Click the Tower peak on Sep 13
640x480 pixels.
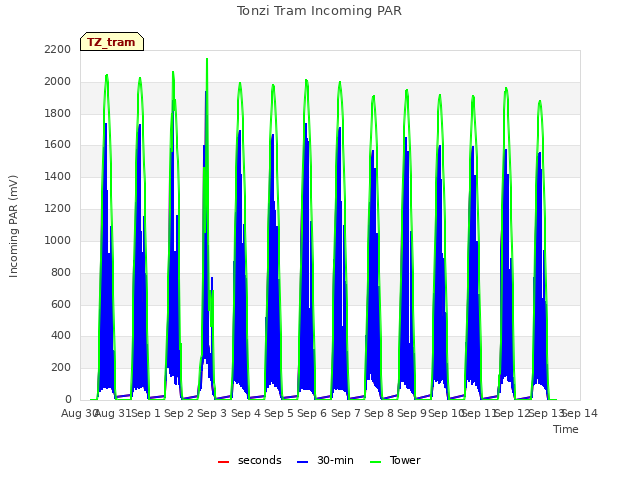click(x=540, y=101)
